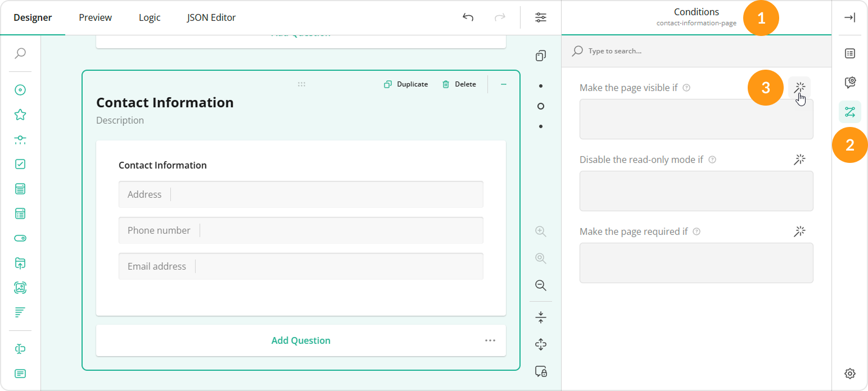Select the Radio Button Group question type
The image size is (868, 391).
20,89
